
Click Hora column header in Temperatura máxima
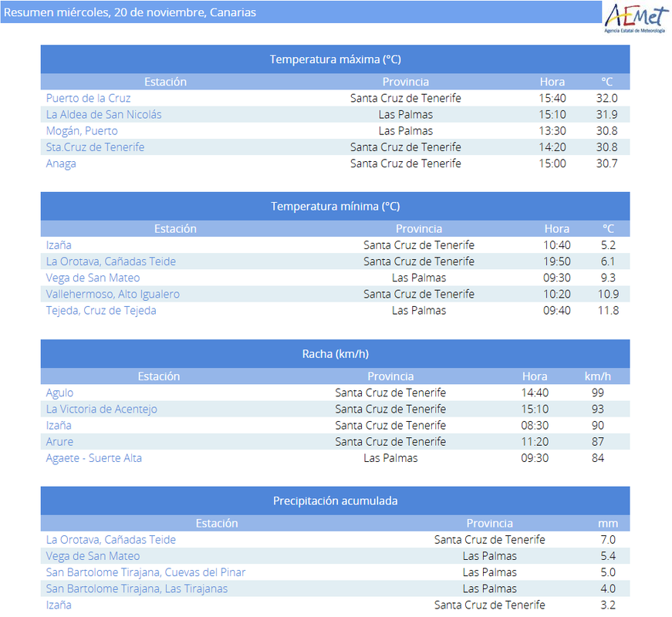(x=552, y=82)
